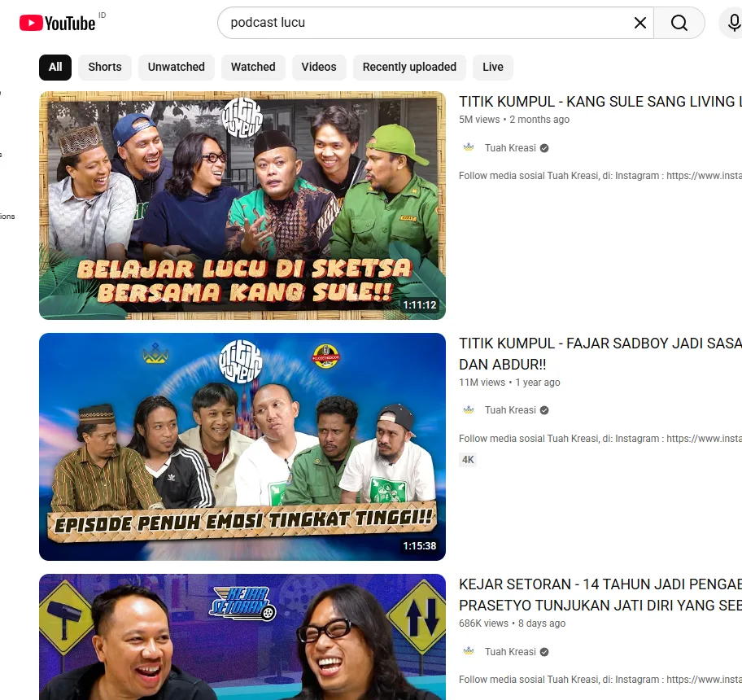
Task: Click '686K views • 8 days ago' text
Action: (512, 623)
